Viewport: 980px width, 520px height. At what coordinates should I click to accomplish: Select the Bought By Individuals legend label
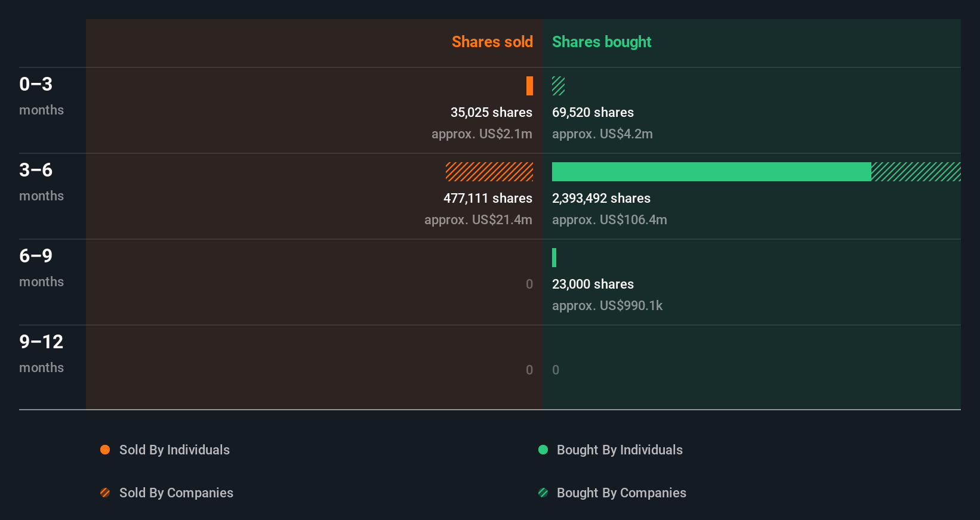click(x=620, y=450)
